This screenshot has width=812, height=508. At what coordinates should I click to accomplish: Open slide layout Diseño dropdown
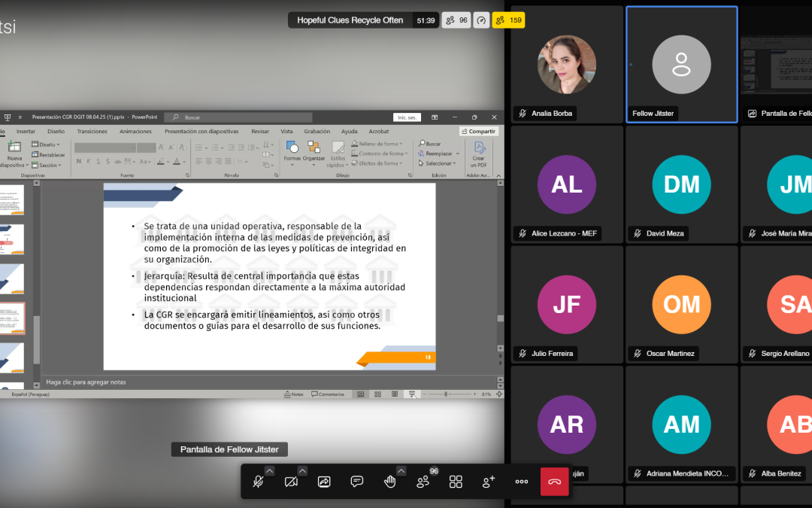(x=46, y=144)
